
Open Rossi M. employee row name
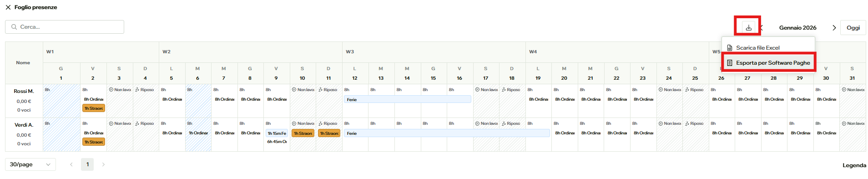(x=24, y=91)
